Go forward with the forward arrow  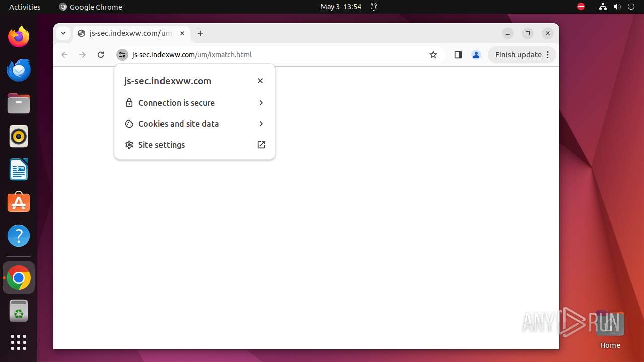coord(83,55)
